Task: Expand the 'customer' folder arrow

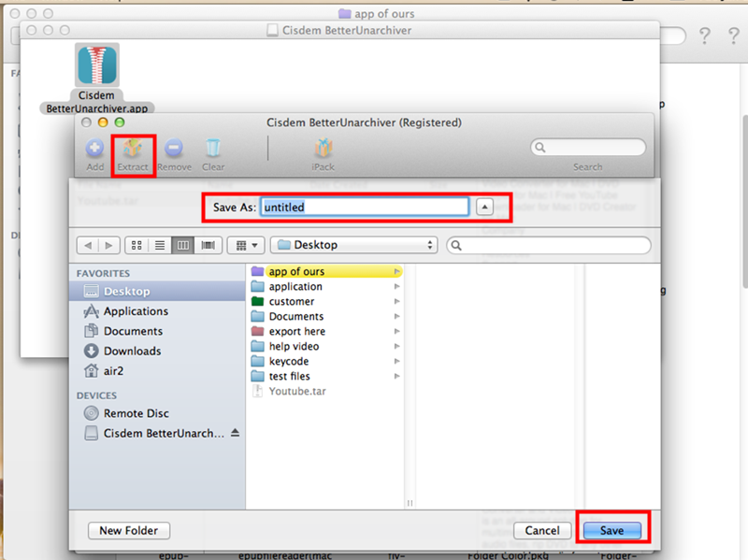Action: point(396,301)
